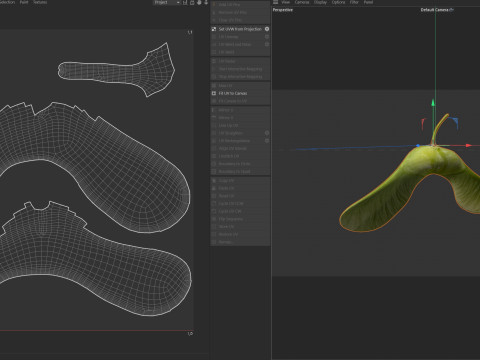Select the Reset UV command

point(226,196)
